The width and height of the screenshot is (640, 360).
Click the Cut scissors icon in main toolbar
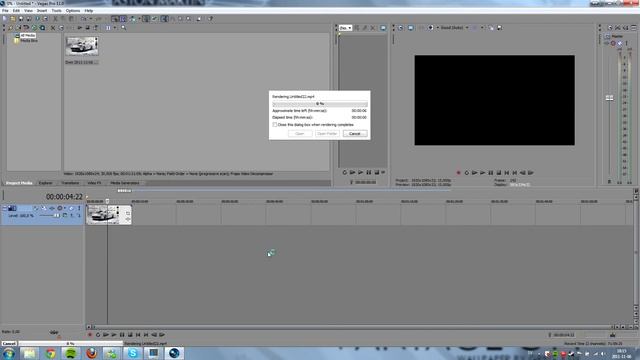tap(56, 19)
